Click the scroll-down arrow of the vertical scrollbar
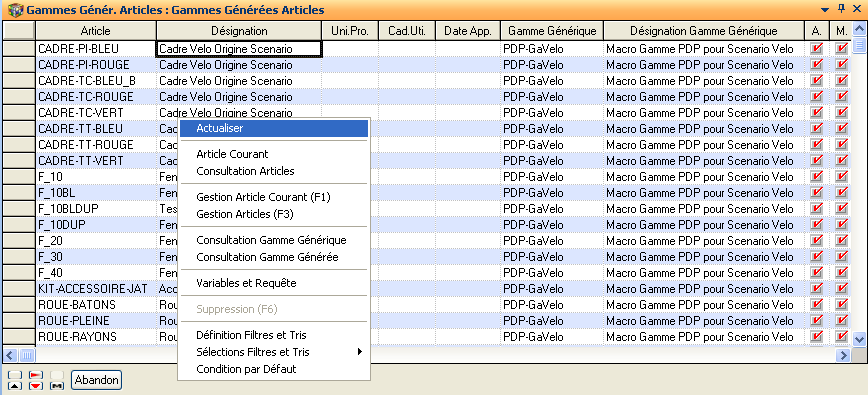Viewport: 868px width, 395px height. 859,339
